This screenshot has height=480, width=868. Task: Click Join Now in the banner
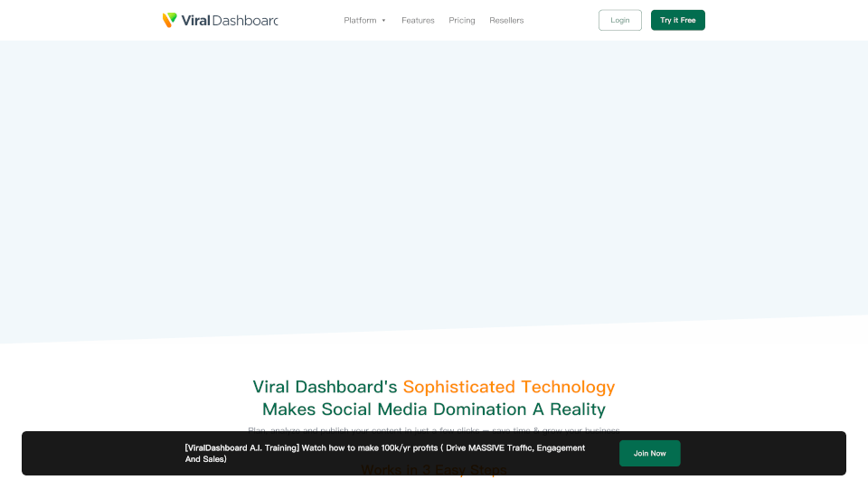tap(650, 454)
